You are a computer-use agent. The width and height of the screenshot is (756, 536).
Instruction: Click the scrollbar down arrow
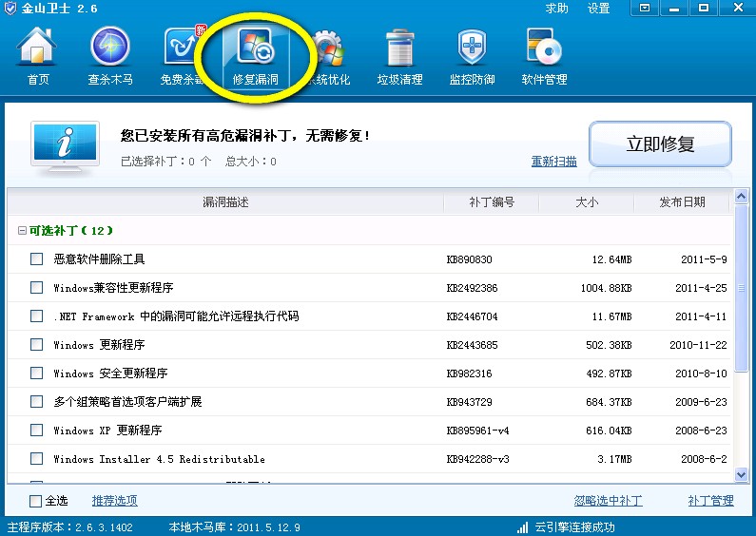click(741, 475)
